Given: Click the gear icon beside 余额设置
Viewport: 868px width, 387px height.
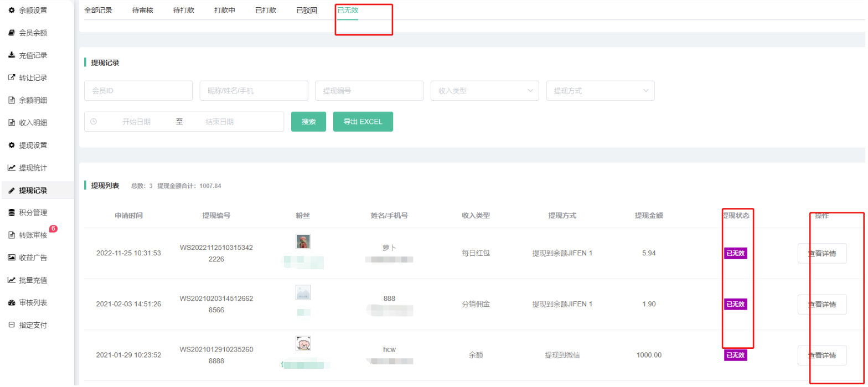Looking at the screenshot, I should (12, 10).
